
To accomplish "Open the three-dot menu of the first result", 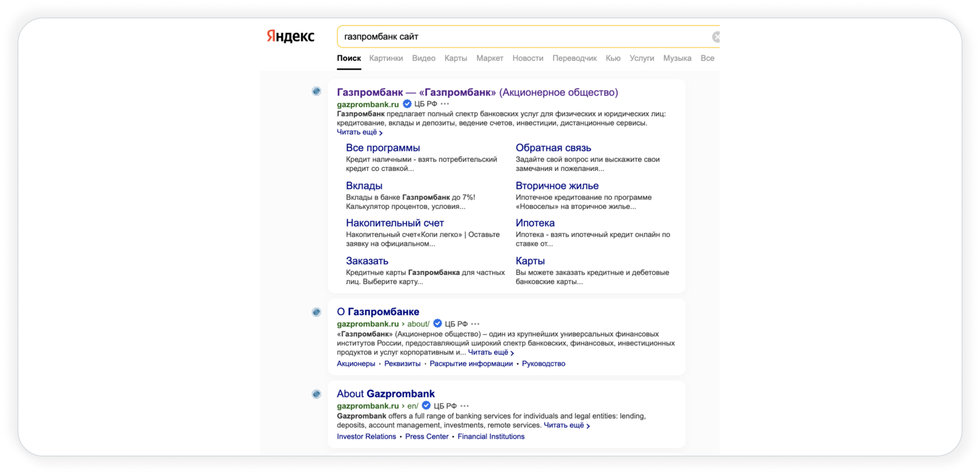I will tap(445, 104).
